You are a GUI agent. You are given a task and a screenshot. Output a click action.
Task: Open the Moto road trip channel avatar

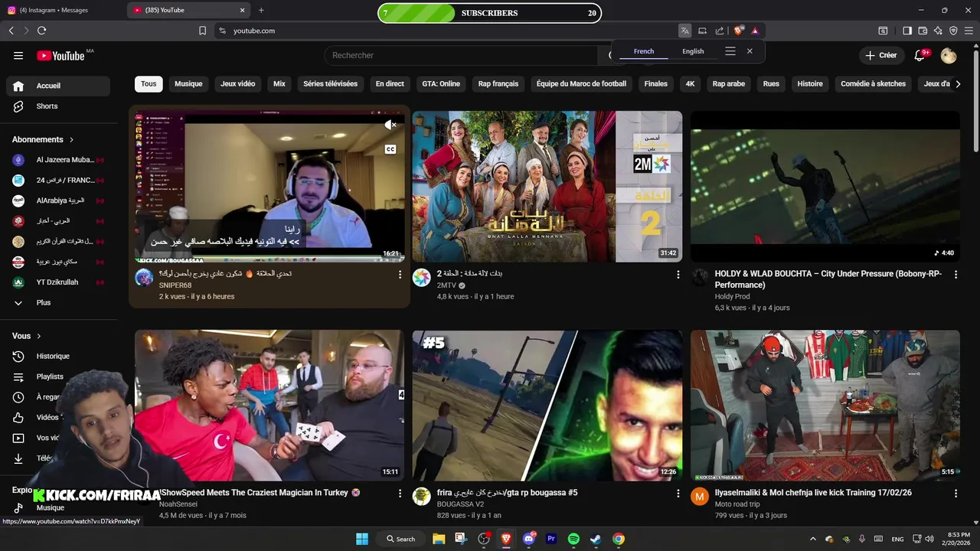tap(700, 497)
